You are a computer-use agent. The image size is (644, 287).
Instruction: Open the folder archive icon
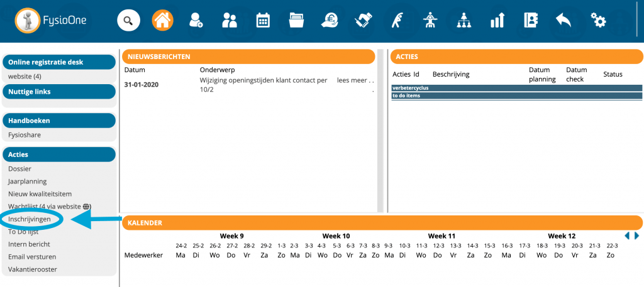[296, 21]
